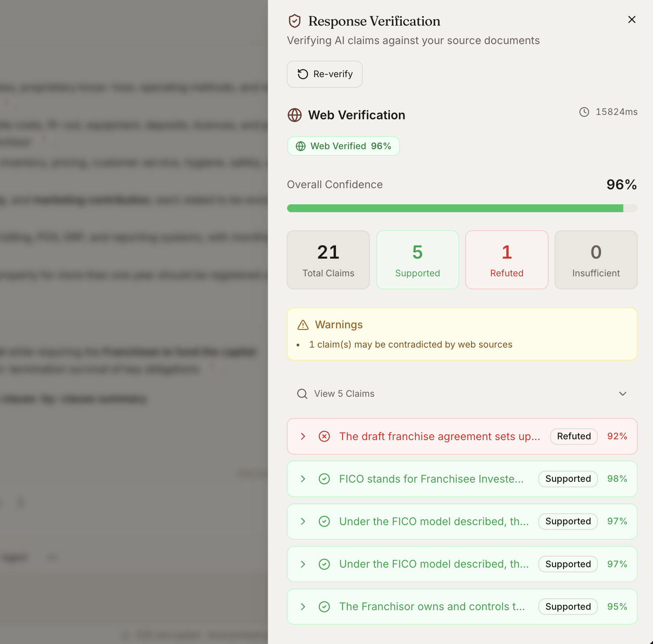This screenshot has width=653, height=644.
Task: Select the 21 Total Claims card
Action: (x=328, y=260)
